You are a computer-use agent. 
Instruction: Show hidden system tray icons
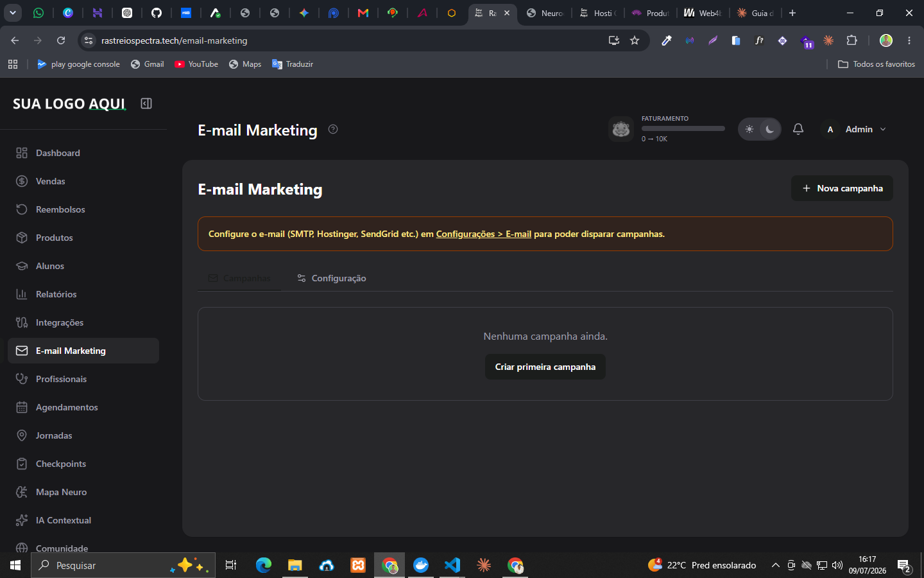[775, 565]
